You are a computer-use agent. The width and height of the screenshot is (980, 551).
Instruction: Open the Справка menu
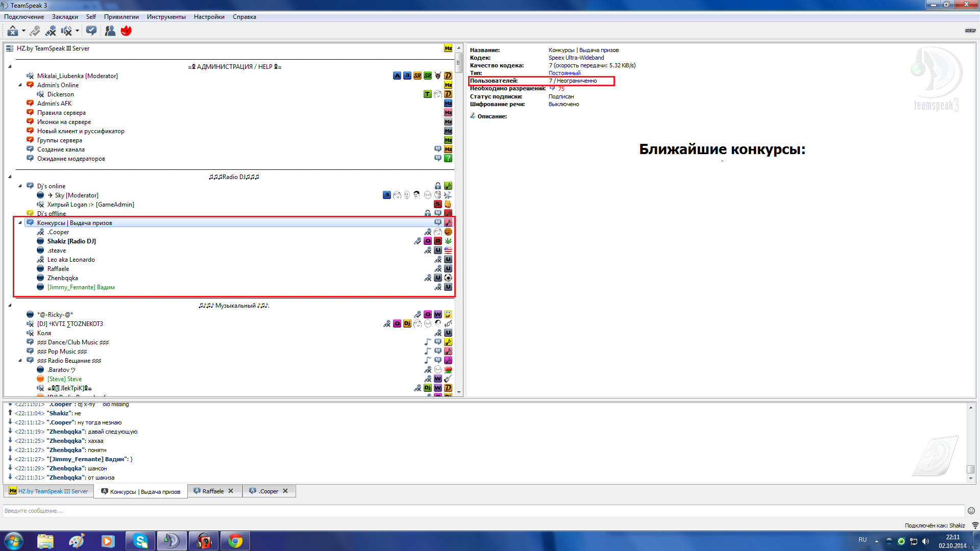pos(244,17)
